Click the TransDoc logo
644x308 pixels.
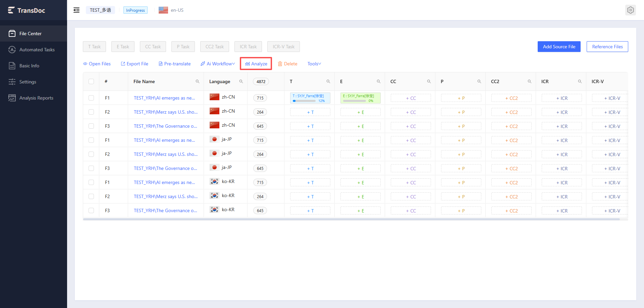point(26,10)
